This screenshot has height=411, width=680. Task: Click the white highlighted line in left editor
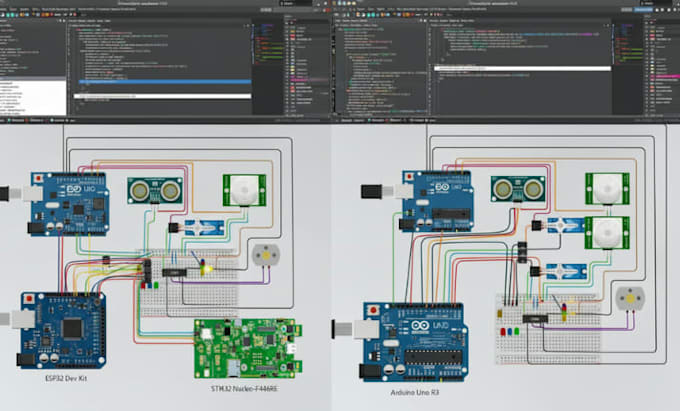163,96
